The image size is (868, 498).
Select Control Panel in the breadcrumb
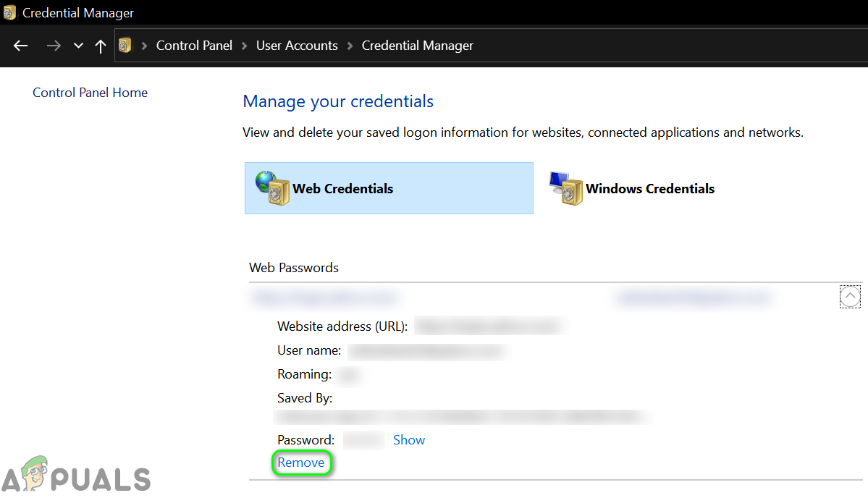coord(194,46)
